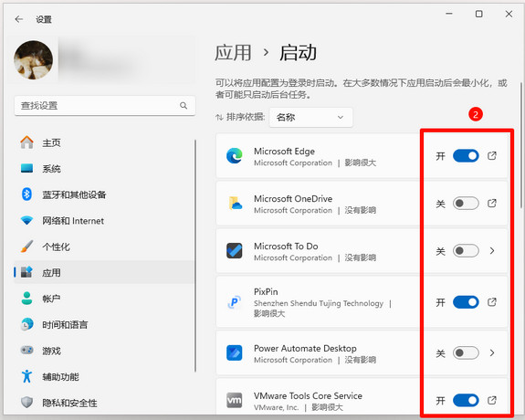This screenshot has width=525, height=420.
Task: Click the sort arrows icon beside 排序依据
Action: coord(219,117)
